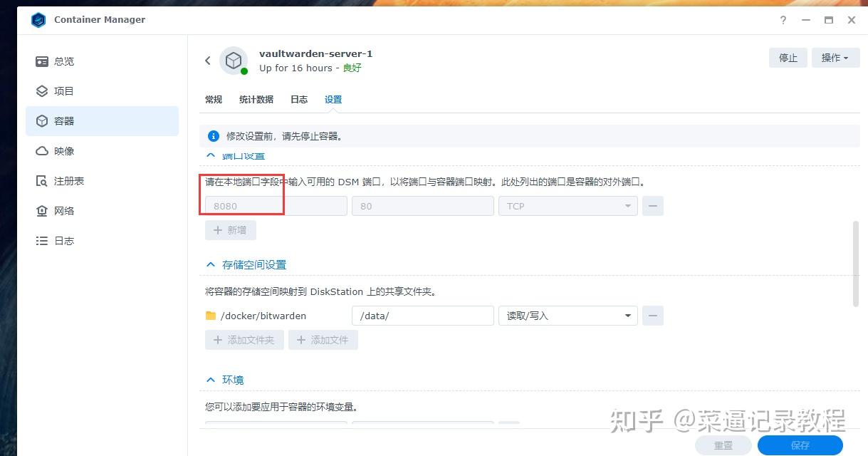Click the settings panel vertical scrollbar
868x456 pixels.
(856, 264)
